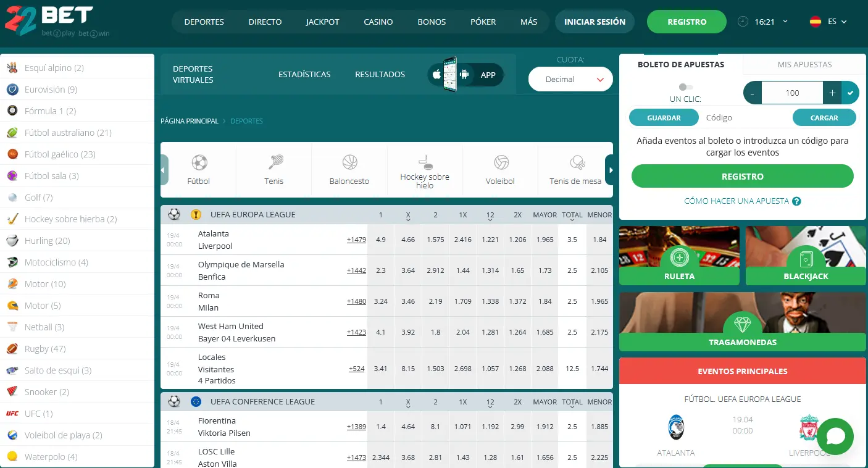
Task: Click the help icon beside Cómo hacer una apuesta
Action: (796, 201)
